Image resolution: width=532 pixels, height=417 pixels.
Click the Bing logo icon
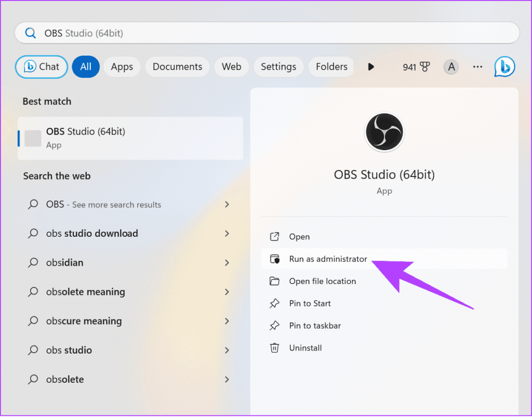point(503,66)
